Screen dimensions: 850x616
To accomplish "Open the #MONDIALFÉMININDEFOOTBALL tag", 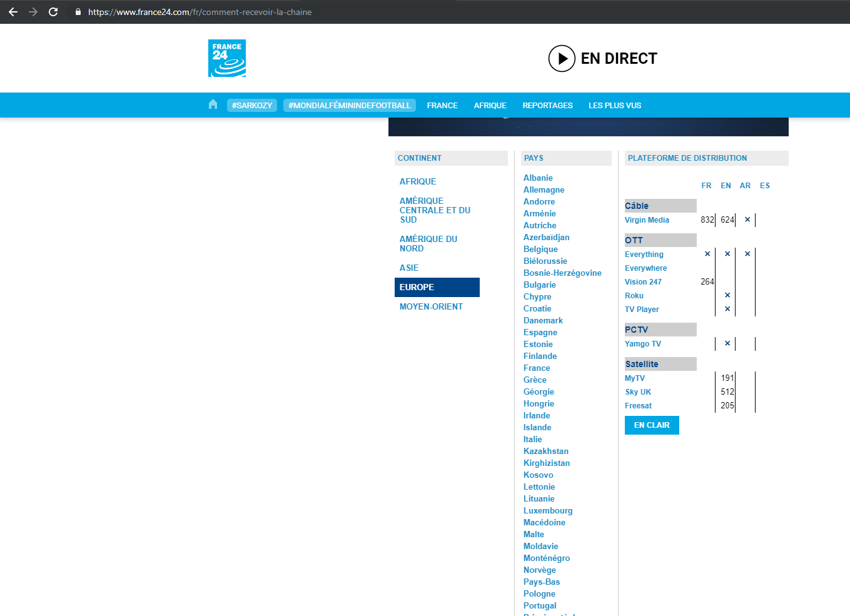I will click(x=350, y=105).
